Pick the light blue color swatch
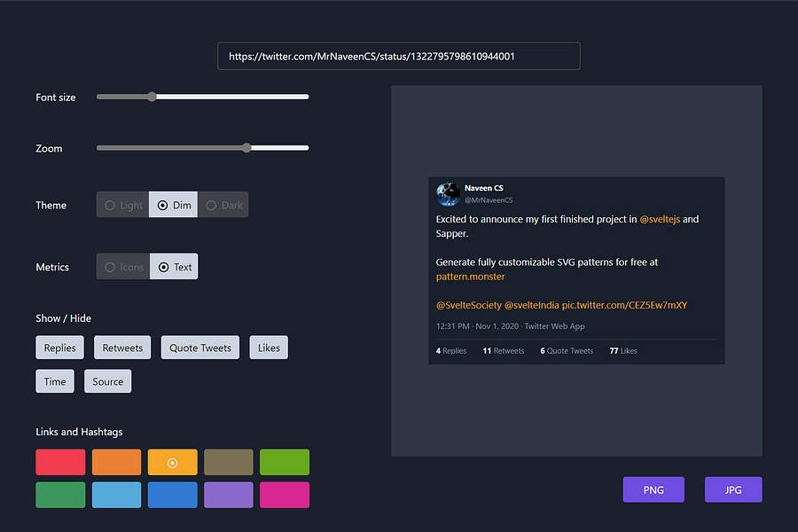The width and height of the screenshot is (798, 532). click(x=116, y=495)
